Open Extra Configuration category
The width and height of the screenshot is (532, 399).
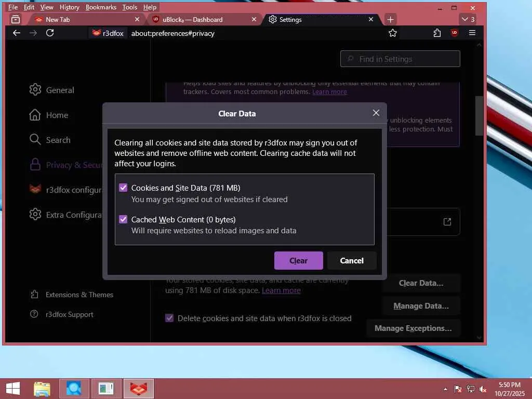point(65,215)
